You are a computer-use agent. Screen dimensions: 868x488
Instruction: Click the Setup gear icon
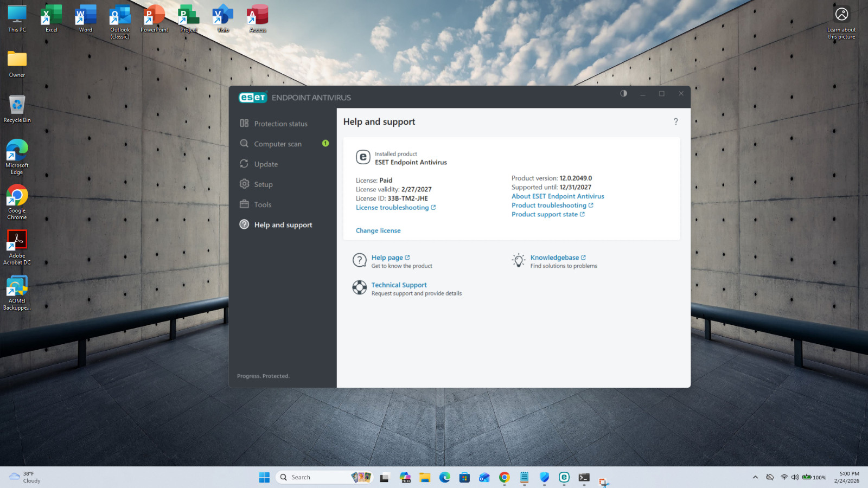point(244,184)
